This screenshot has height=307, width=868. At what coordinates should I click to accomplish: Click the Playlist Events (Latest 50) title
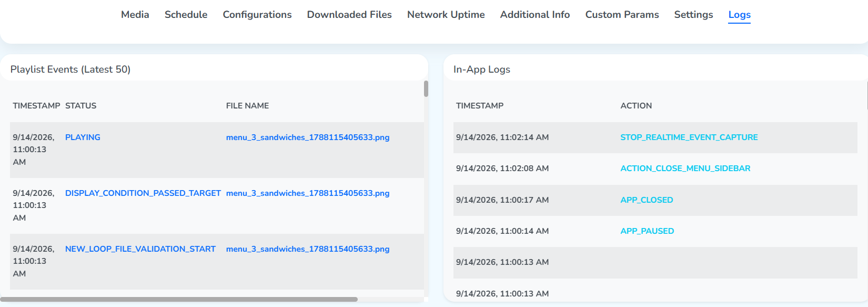click(70, 70)
